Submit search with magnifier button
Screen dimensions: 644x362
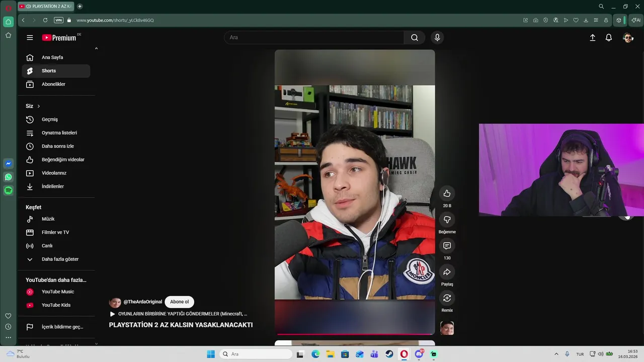[415, 38]
